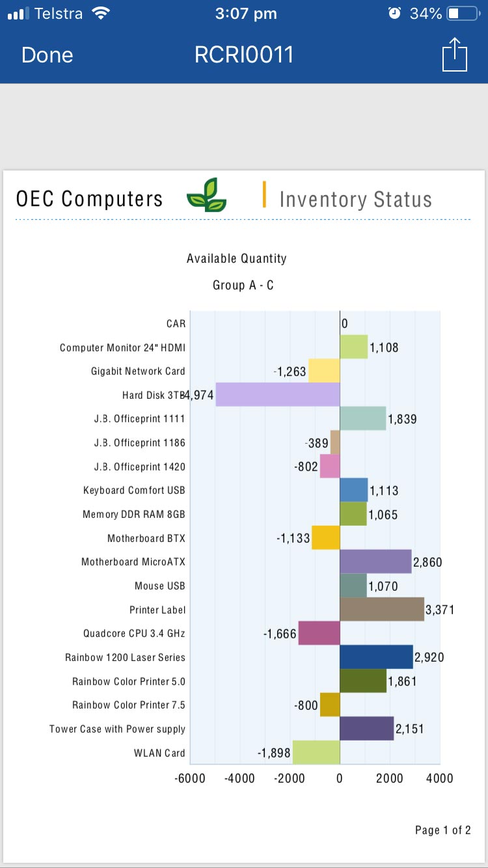The width and height of the screenshot is (488, 868).
Task: Tap the Quadcore CPU 3.4 GHz bar
Action: pyautogui.click(x=319, y=633)
